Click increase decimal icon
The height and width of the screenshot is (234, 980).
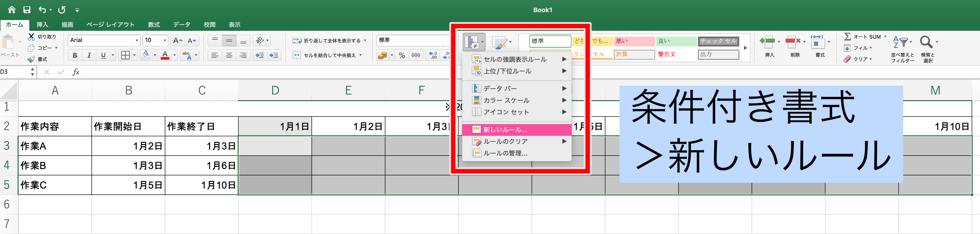pos(433,55)
